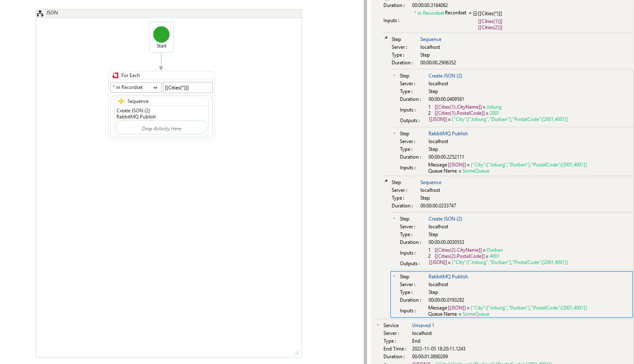The image size is (634, 364).
Task: Click the 'Drop Activity Here' placeholder
Action: click(x=162, y=128)
